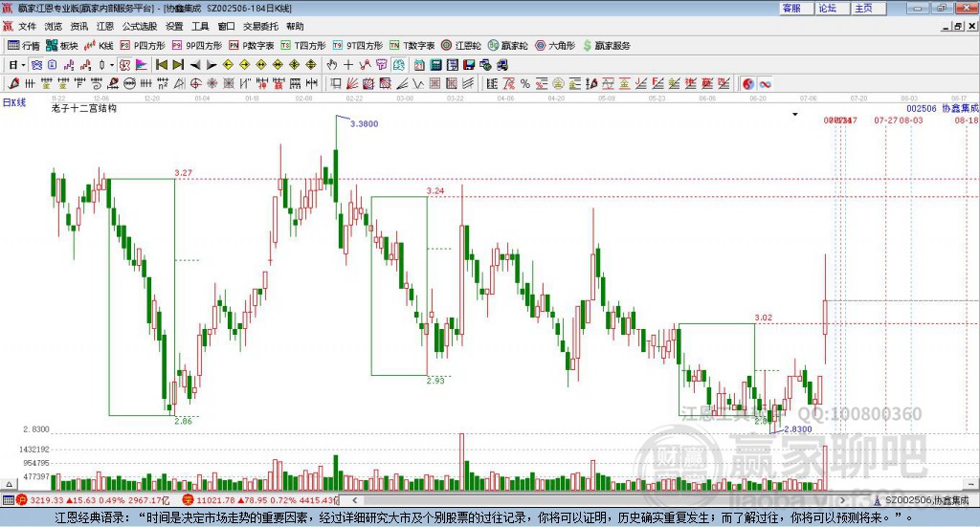This screenshot has height=527, width=980.
Task: Select the red target circle tool
Action: click(195, 83)
